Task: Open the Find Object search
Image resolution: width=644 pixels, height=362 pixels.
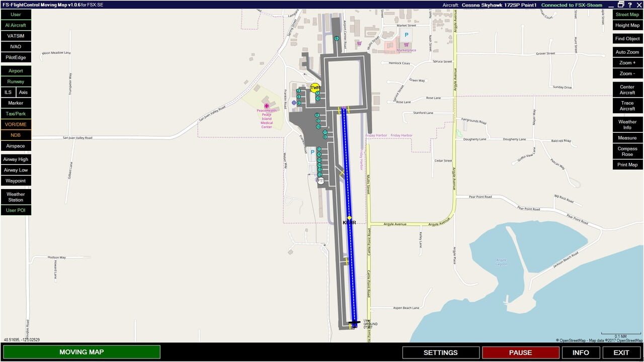Action: (627, 38)
